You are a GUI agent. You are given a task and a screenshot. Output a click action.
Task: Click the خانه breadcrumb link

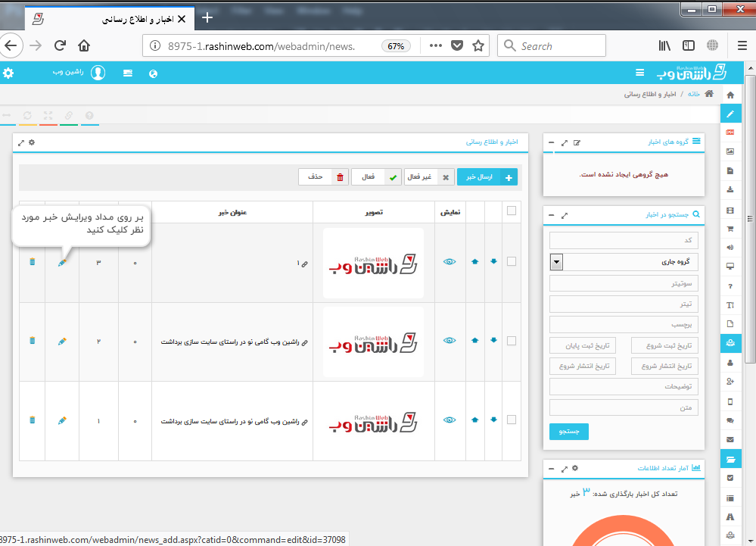point(694,94)
